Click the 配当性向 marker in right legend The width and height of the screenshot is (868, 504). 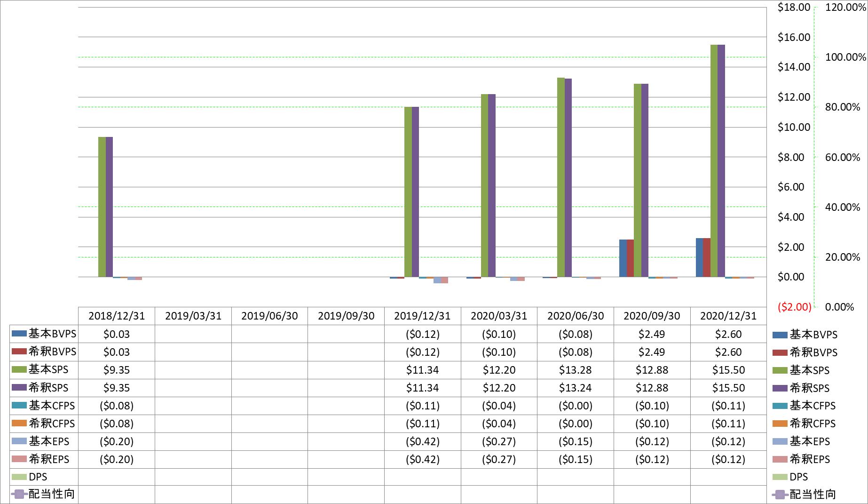780,495
